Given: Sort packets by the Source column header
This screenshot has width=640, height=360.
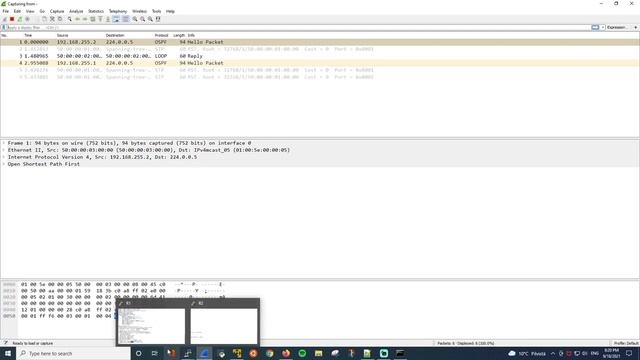Looking at the screenshot, I should (62, 36).
